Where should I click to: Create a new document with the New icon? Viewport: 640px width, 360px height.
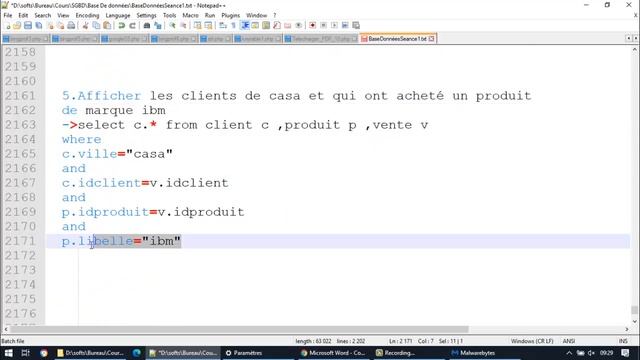(x=7, y=25)
